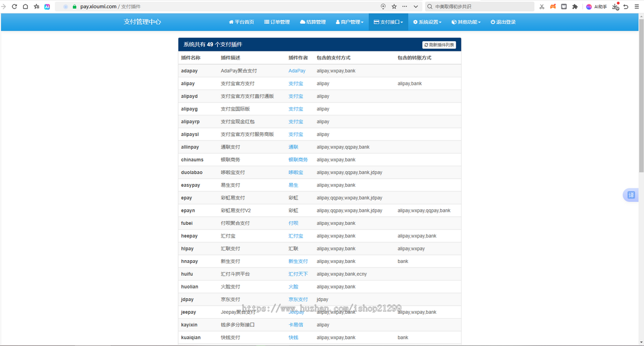Click the reader panel icon in toolbar

[564, 6]
